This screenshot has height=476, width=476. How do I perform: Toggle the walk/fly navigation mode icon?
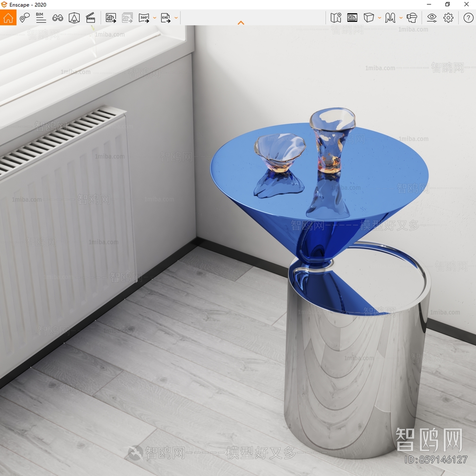coord(390,18)
